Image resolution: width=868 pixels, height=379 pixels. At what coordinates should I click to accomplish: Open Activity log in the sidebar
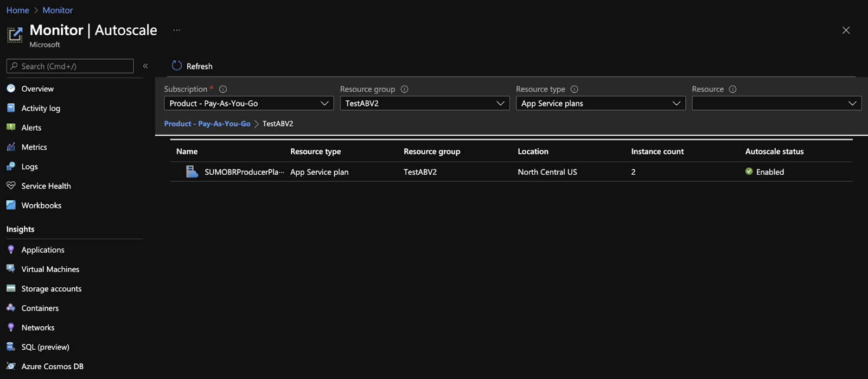pyautogui.click(x=41, y=108)
